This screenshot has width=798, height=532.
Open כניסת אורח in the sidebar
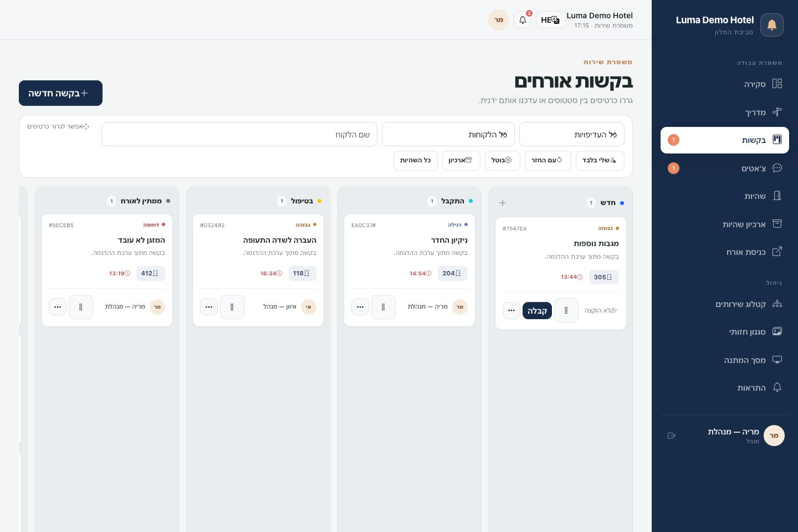tap(725, 252)
